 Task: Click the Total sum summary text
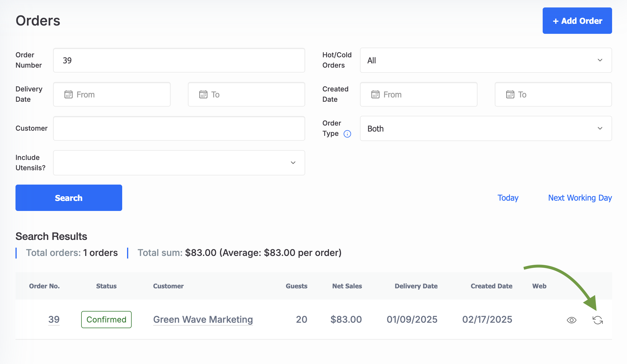pyautogui.click(x=239, y=253)
